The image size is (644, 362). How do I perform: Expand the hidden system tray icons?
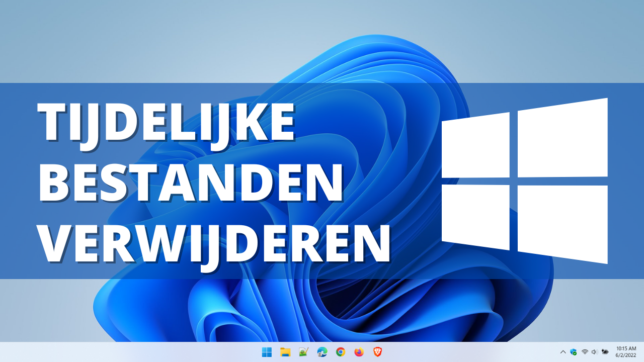click(x=563, y=352)
